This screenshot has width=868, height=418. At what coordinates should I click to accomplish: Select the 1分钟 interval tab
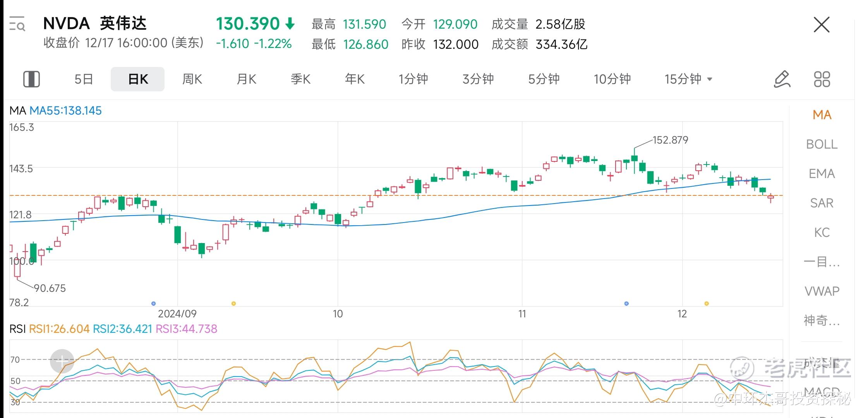click(x=413, y=79)
